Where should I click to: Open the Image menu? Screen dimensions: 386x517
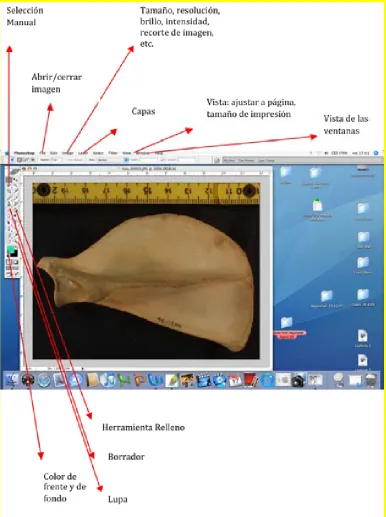pyautogui.click(x=68, y=153)
